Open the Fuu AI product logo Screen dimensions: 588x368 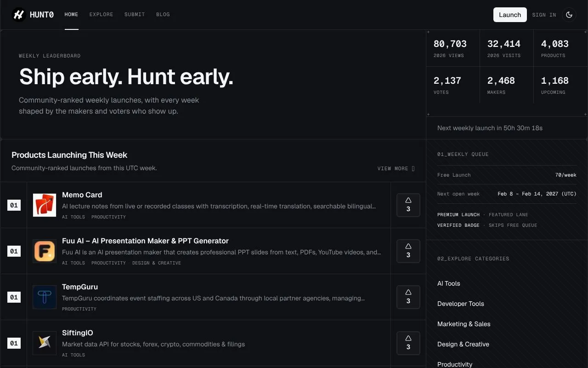click(45, 251)
